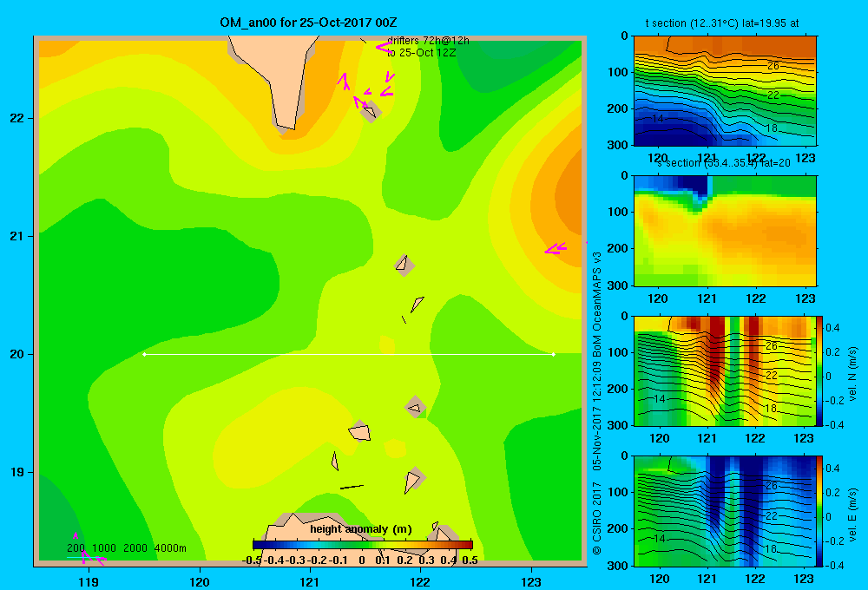868x590 pixels.
Task: Click the 'height anomaly (m)' label
Action: click(361, 529)
